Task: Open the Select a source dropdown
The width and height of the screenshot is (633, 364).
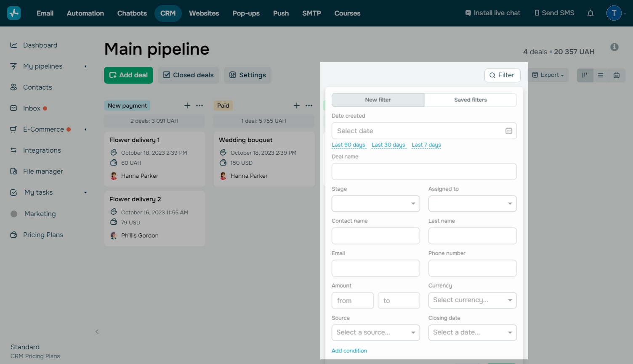Action: (375, 332)
